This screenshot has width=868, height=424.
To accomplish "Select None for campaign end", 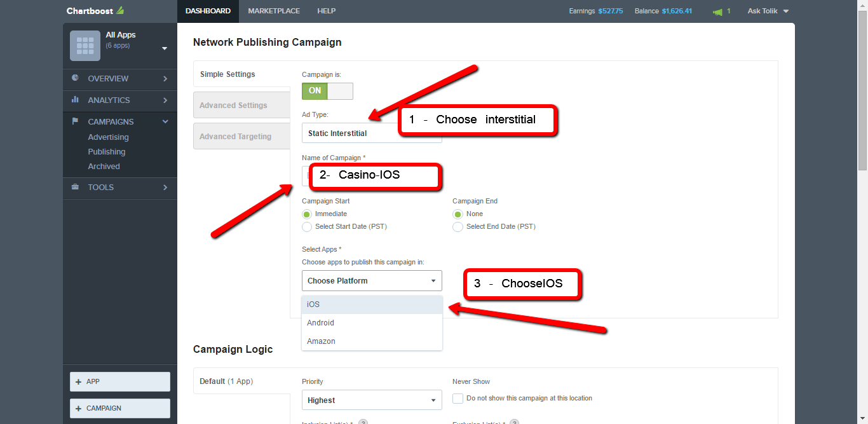I will (458, 214).
